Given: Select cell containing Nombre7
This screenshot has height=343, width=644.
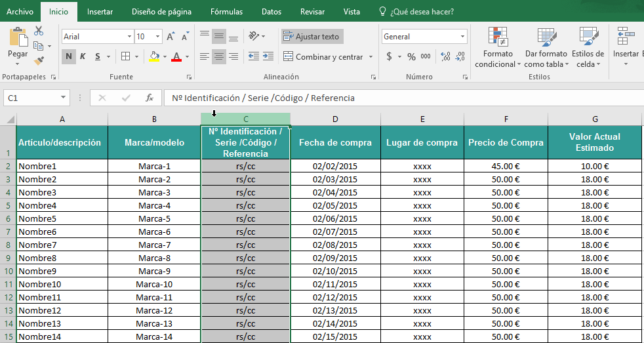Looking at the screenshot, I should coord(62,245).
